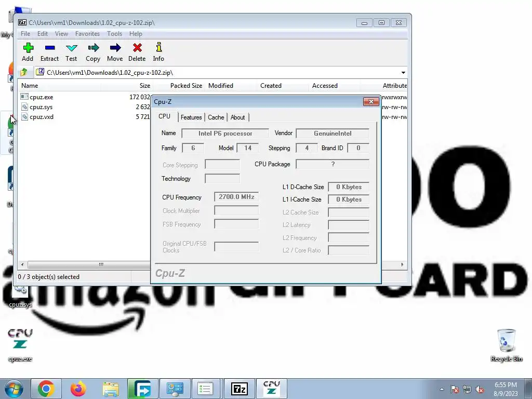Screen dimensions: 532x399
Task: Show hidden tray icons arrow
Action: tap(442, 389)
